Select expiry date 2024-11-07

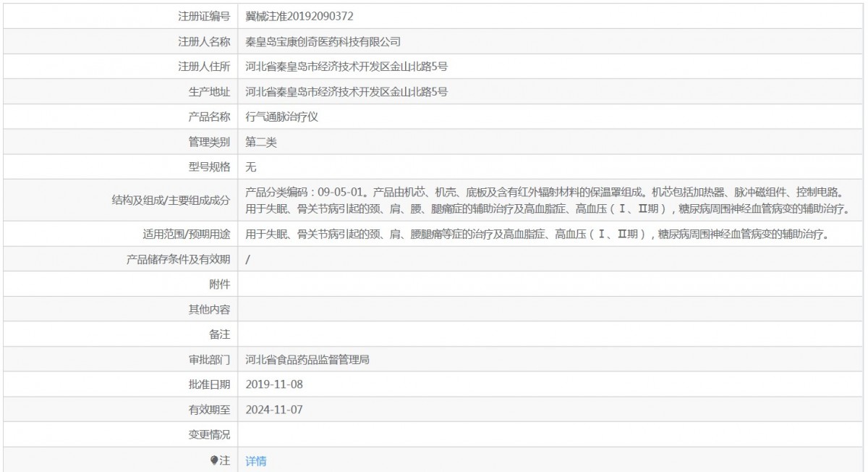tap(274, 409)
